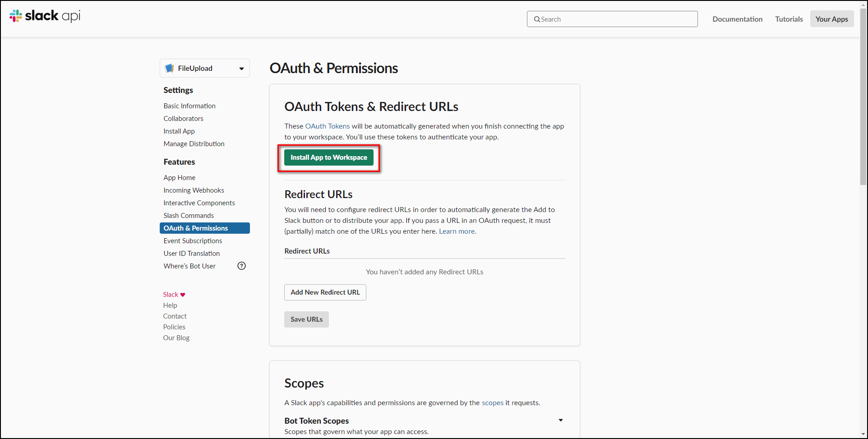Click Add New Redirect URL

[x=325, y=292]
